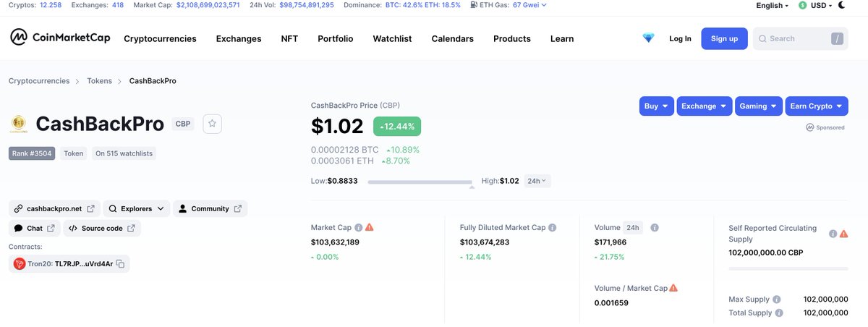This screenshot has width=868, height=327.
Task: Change the Low/High 24h range selector
Action: pyautogui.click(x=537, y=181)
